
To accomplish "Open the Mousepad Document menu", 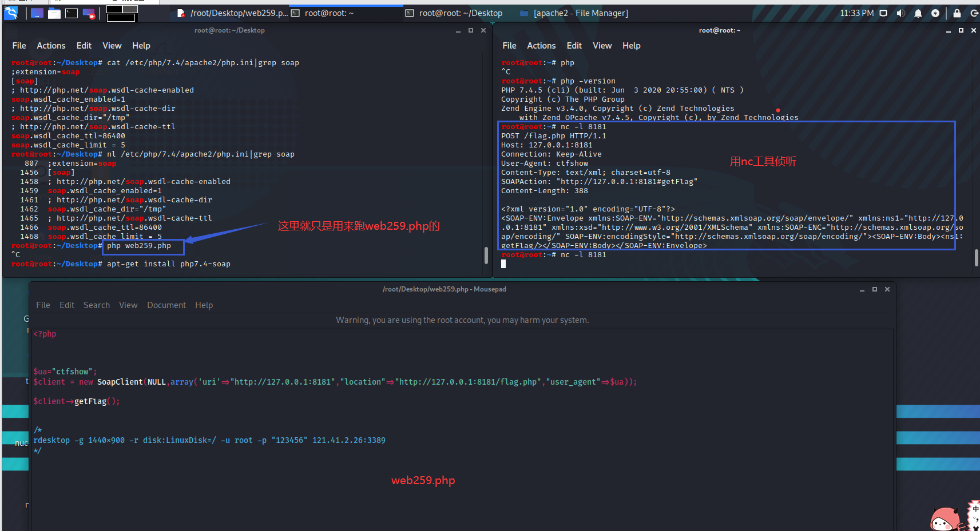I will pyautogui.click(x=166, y=305).
